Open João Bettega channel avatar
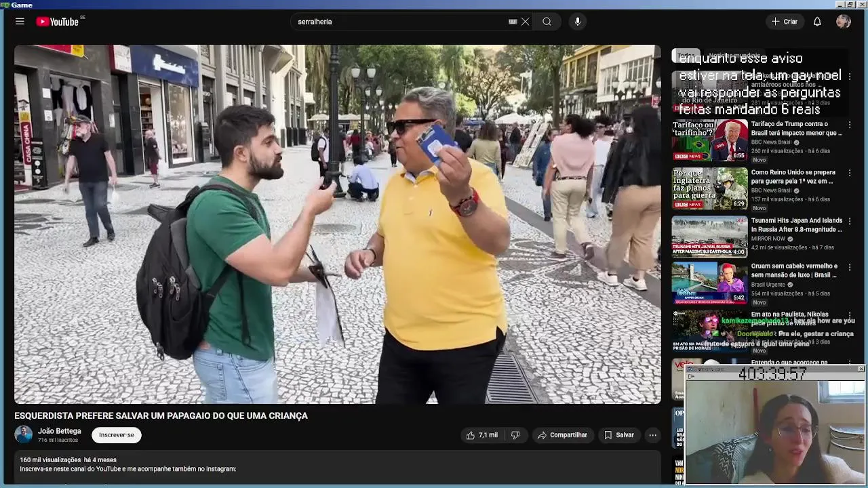Screen dimensions: 868x488 [x=24, y=434]
